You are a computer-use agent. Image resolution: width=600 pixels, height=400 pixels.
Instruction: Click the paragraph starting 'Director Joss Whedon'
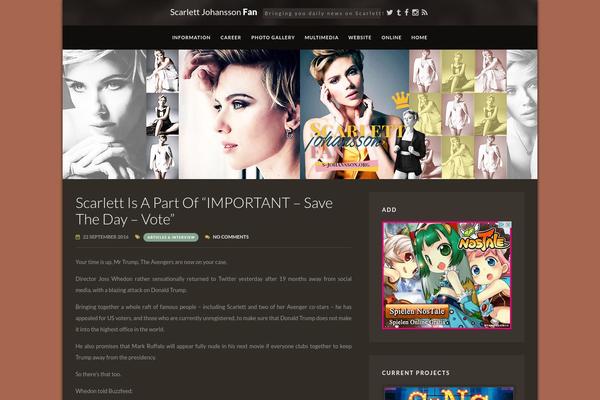pos(214,284)
